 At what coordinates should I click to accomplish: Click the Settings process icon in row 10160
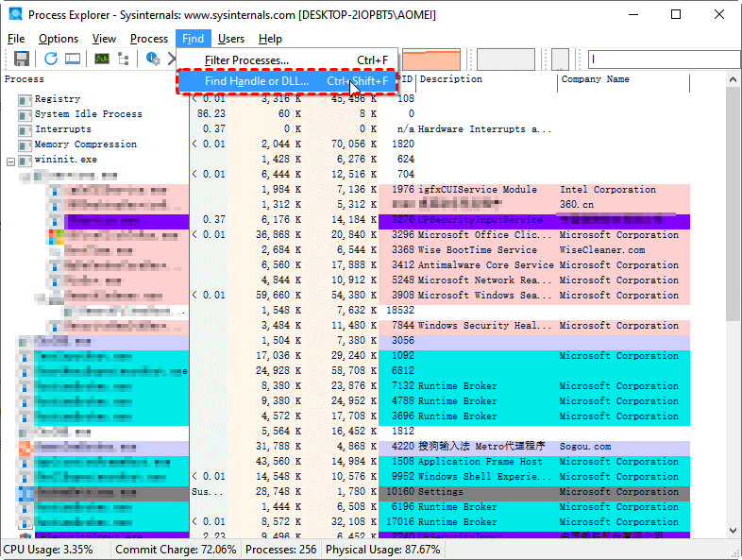[x=25, y=493]
